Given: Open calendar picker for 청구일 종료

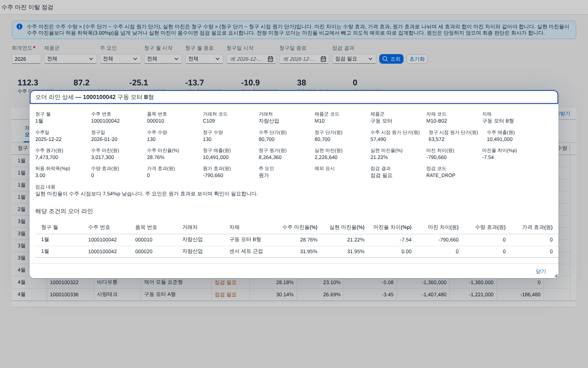Looking at the screenshot, I should click(x=323, y=59).
